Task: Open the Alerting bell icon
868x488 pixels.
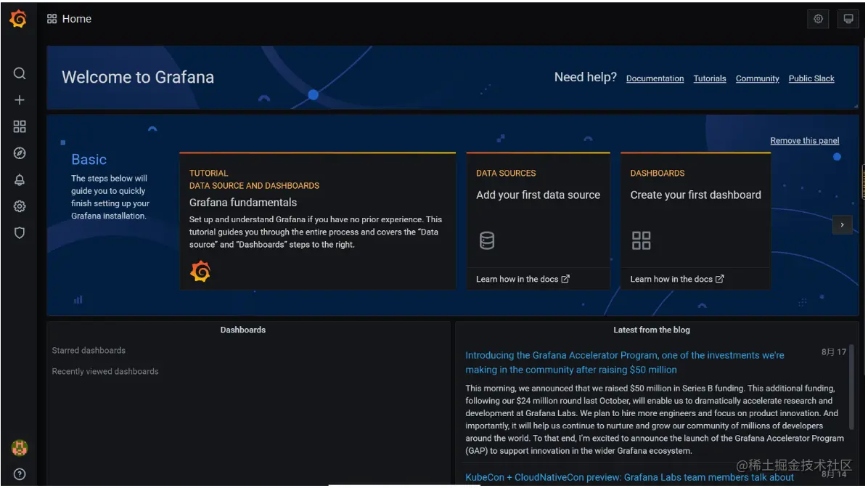Action: 20,180
